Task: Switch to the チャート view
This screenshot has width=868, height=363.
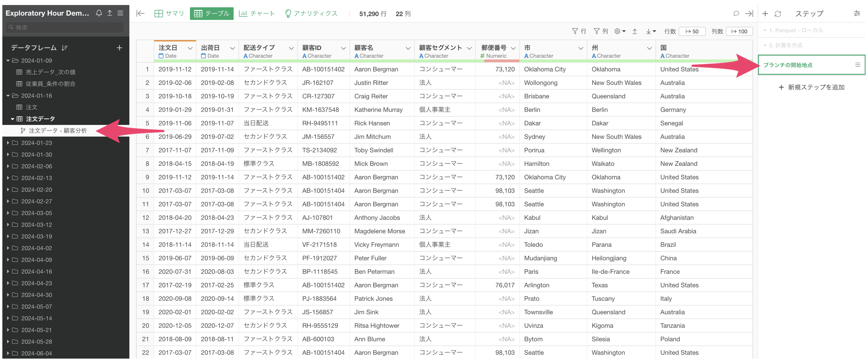Action: coord(257,14)
